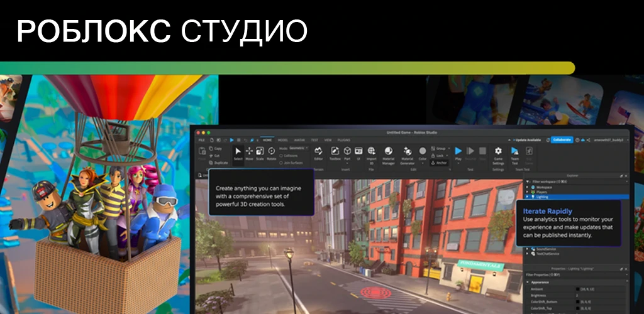Click the refresh icon before Collaborate
644x314 pixels.
click(548, 140)
